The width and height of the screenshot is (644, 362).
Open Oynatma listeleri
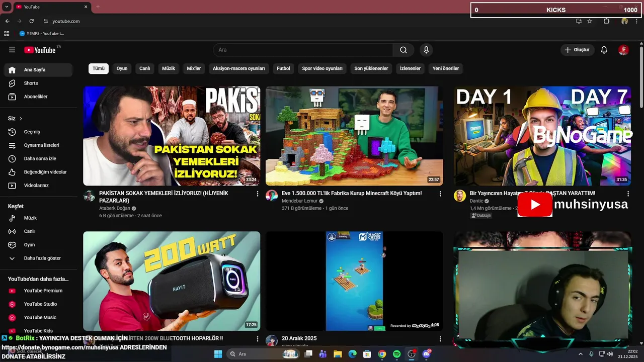pyautogui.click(x=38, y=145)
